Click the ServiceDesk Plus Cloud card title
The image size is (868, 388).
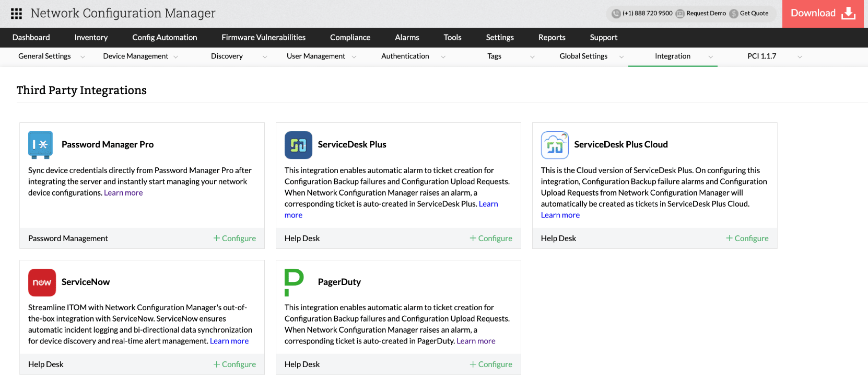621,145
